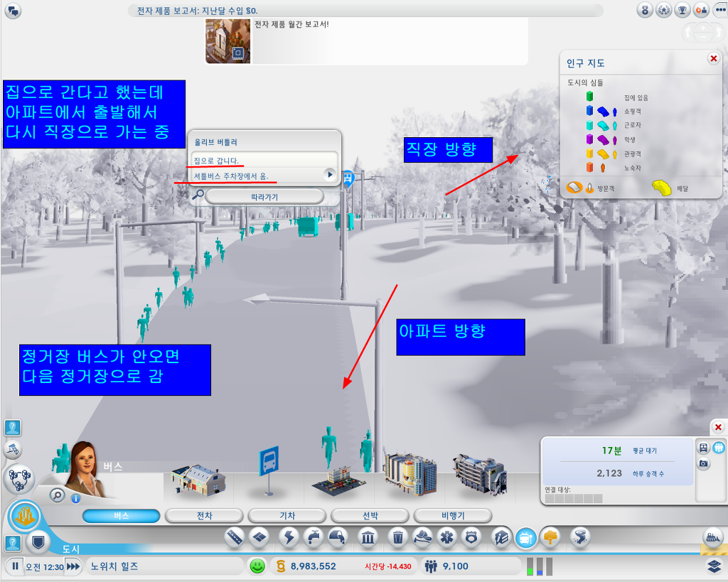Open the blue info icon beside advisor
The width and height of the screenshot is (728, 582).
[75, 498]
